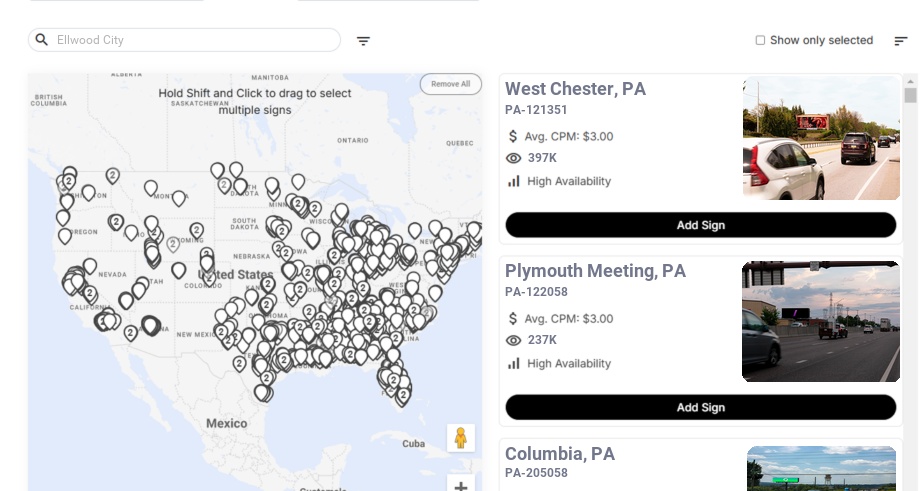Open the West Chester, PA listing title
Screen dimensions: 920x491
pyautogui.click(x=575, y=89)
